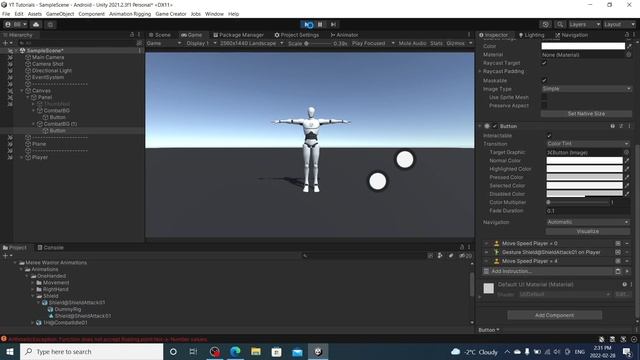Switch to the Package Manager tab

click(x=238, y=35)
